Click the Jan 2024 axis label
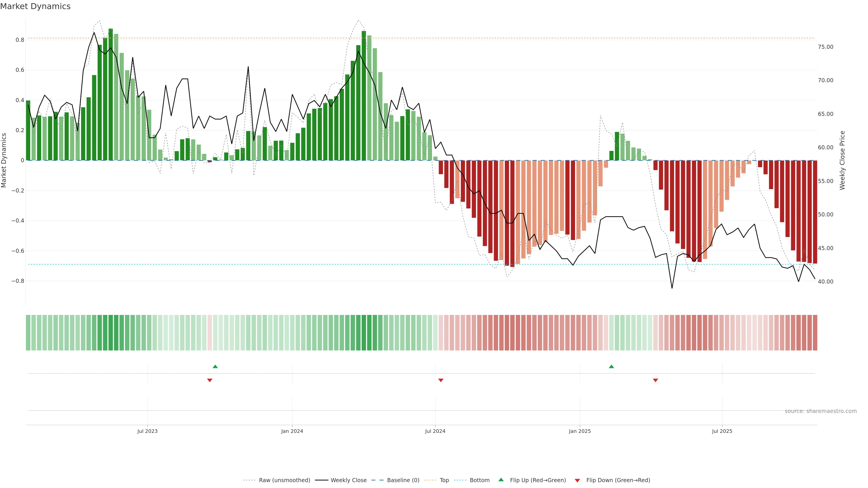This screenshot has width=868, height=488. pyautogui.click(x=292, y=431)
